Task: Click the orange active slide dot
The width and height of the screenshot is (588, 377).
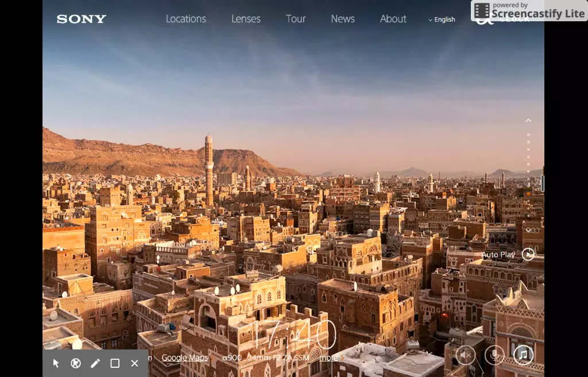Action: (x=528, y=194)
